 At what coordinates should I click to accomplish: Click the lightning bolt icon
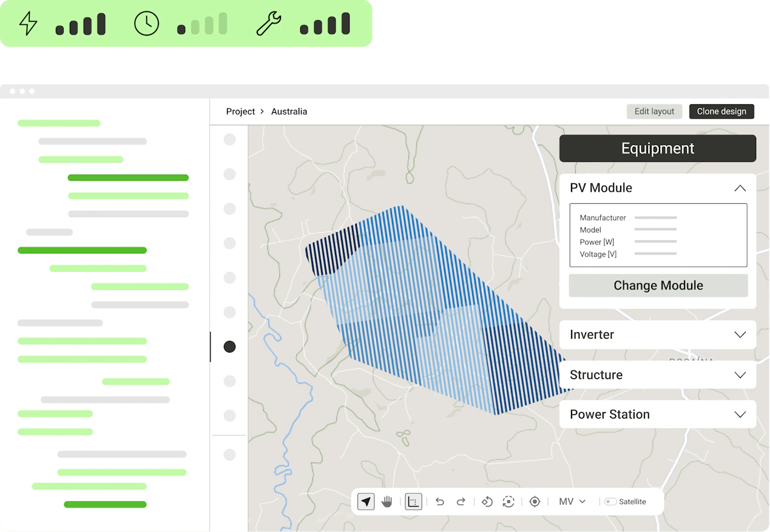(28, 24)
